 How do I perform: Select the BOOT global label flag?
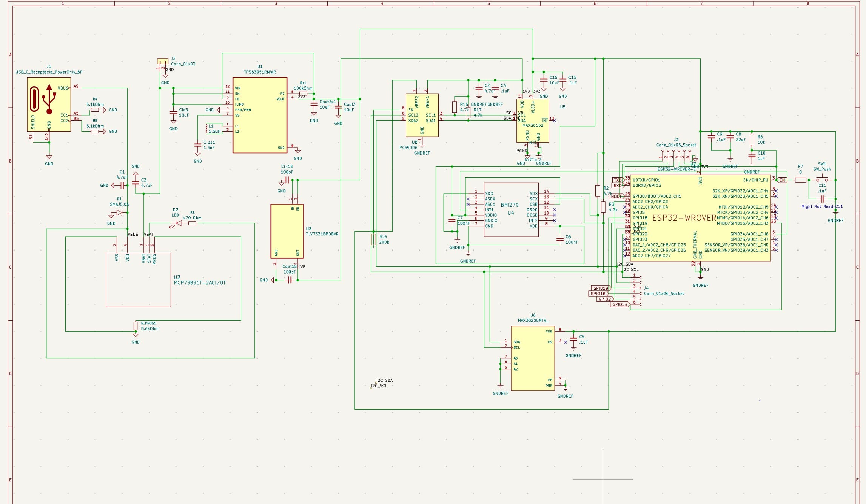pos(617,197)
